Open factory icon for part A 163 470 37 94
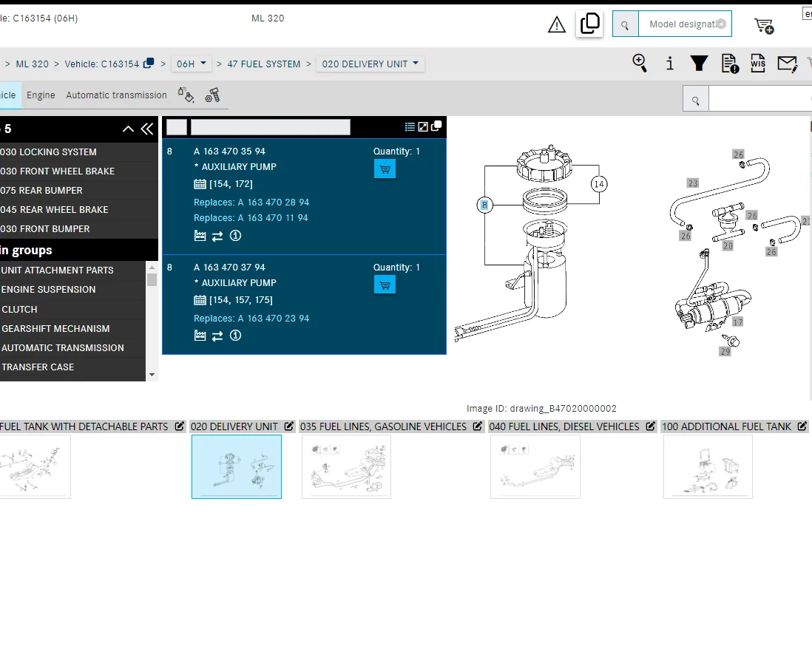 (200, 336)
